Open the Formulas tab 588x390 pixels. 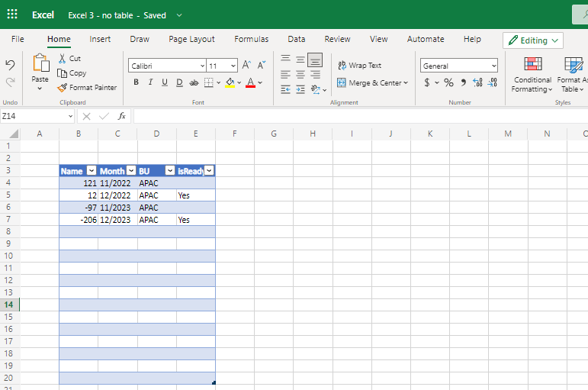tap(251, 39)
